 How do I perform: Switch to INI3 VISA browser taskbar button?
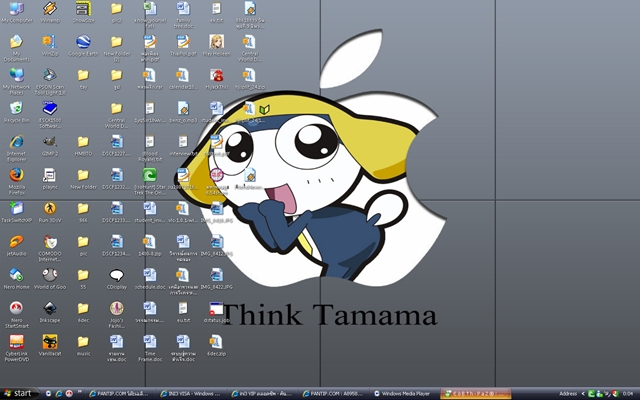(x=192, y=394)
